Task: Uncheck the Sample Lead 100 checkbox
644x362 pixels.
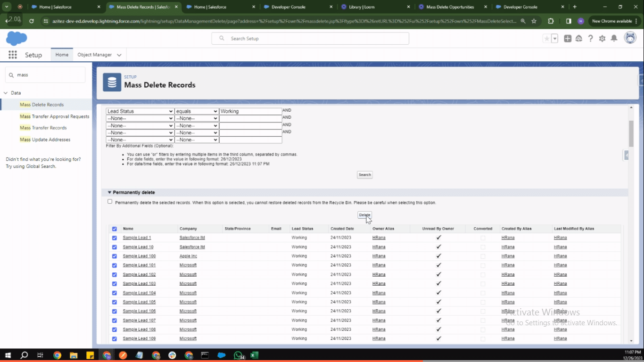Action: point(114,256)
